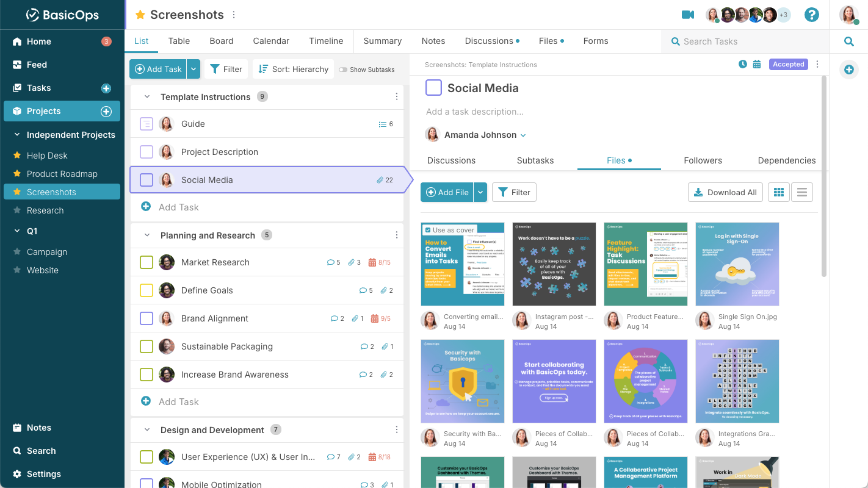Screen dimensions: 868x488
Task: Switch to the Timeline view tab
Action: point(326,41)
